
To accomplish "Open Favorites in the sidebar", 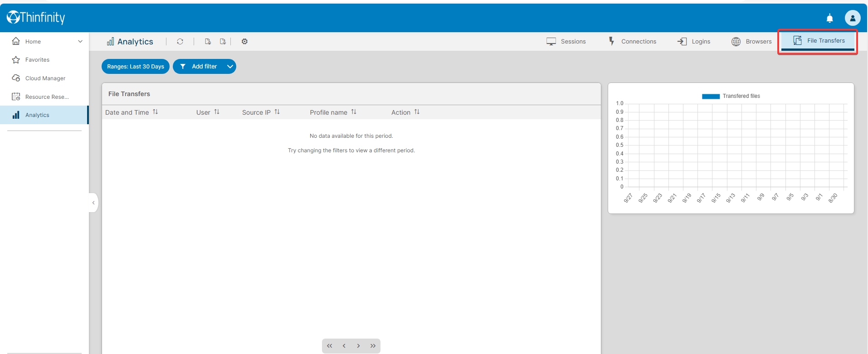I will (x=37, y=60).
